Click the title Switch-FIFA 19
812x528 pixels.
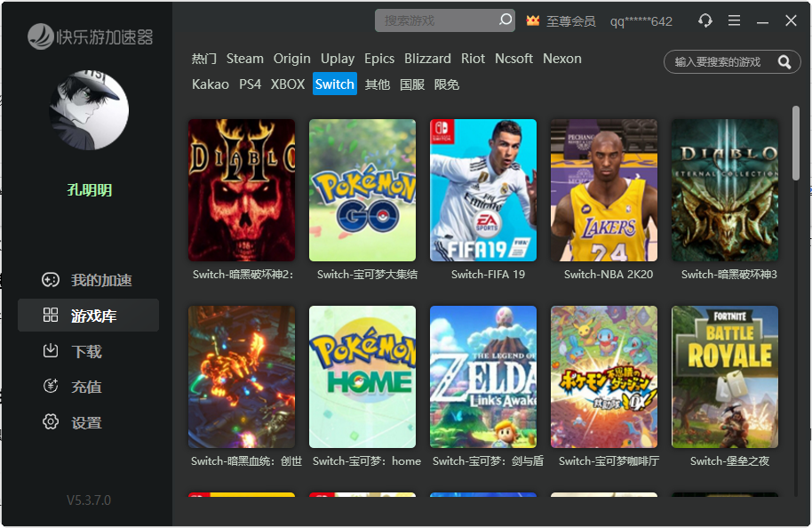488,275
